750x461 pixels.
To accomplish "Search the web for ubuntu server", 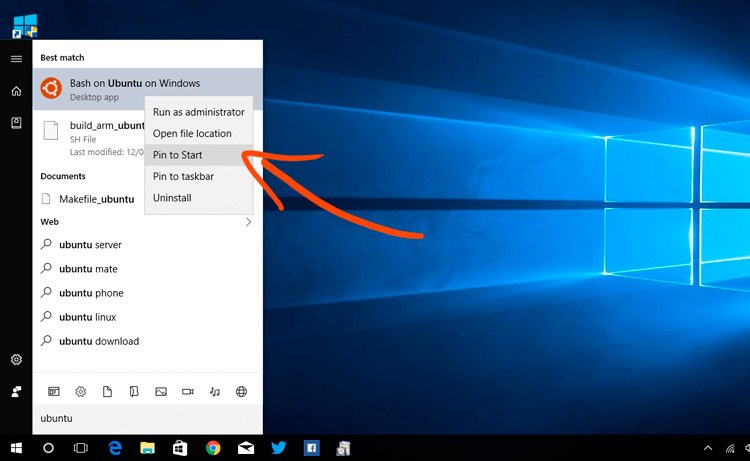I will (90, 245).
